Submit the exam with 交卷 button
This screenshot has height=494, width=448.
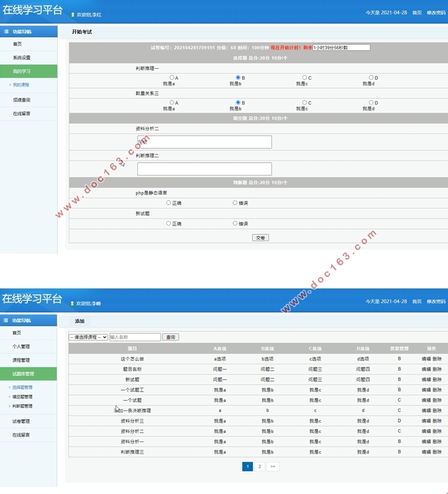261,238
